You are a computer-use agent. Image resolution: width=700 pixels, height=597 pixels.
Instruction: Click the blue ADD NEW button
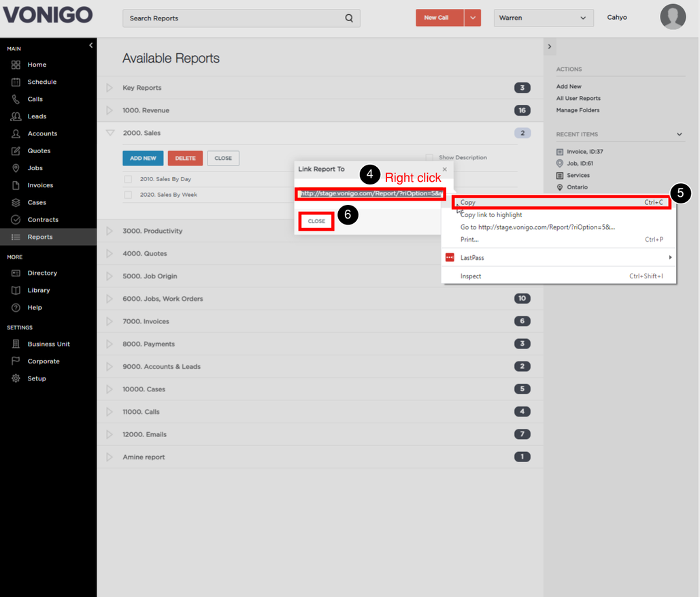pyautogui.click(x=143, y=158)
